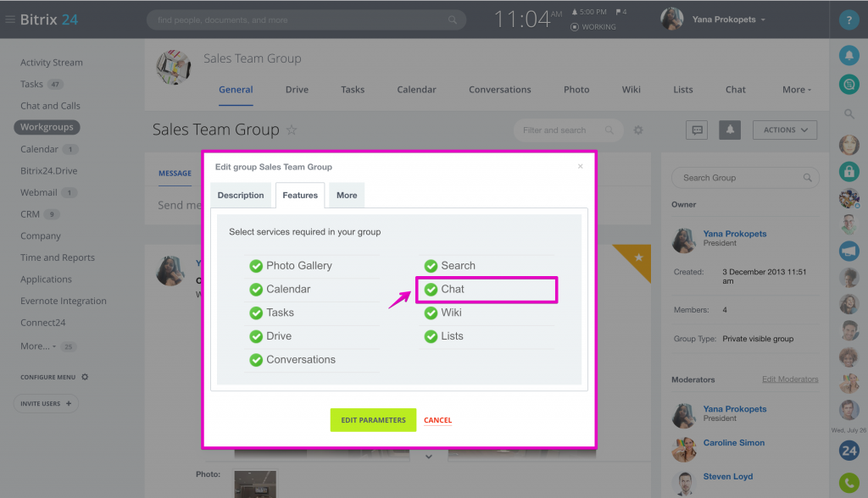The height and width of the screenshot is (498, 868).
Task: Open CRM in left menu
Action: point(30,214)
